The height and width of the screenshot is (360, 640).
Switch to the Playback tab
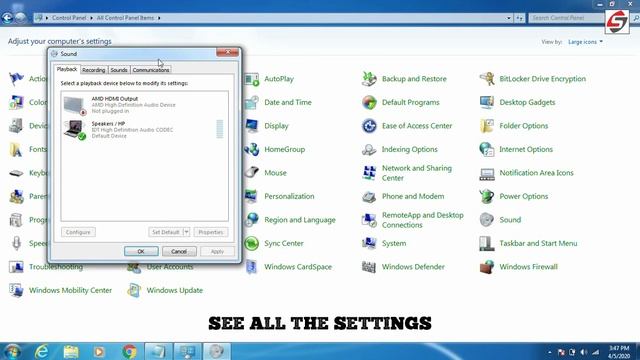click(x=67, y=69)
